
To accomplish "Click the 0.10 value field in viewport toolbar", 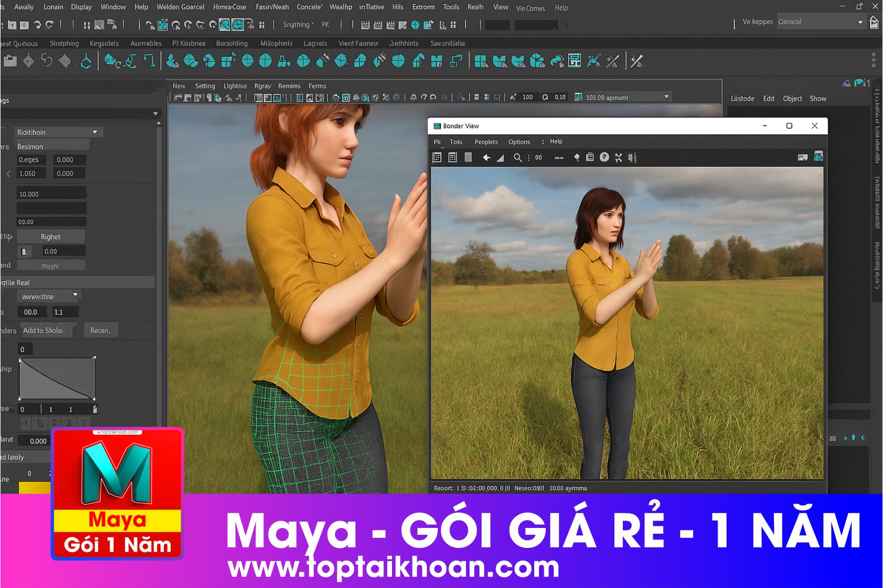I will click(560, 97).
